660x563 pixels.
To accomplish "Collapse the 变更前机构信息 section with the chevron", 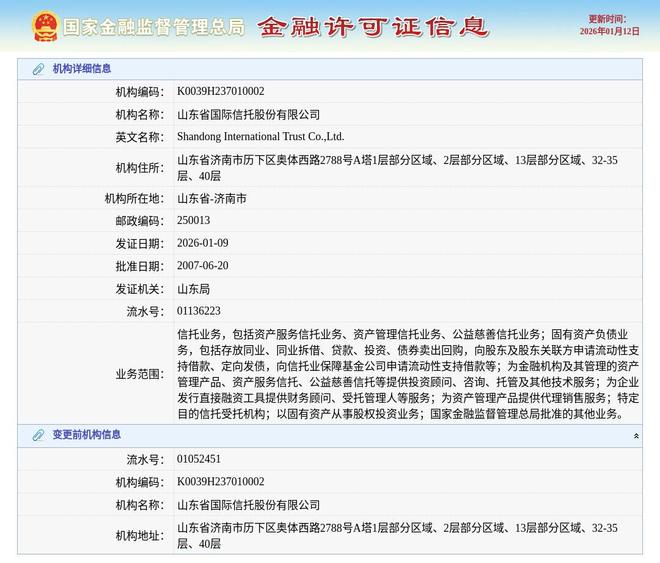I will [x=636, y=436].
